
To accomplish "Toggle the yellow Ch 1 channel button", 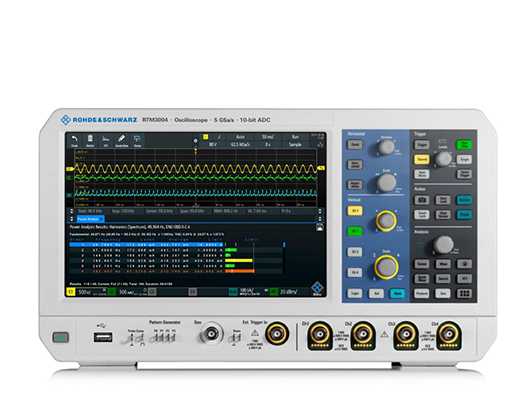I will 355,211.
